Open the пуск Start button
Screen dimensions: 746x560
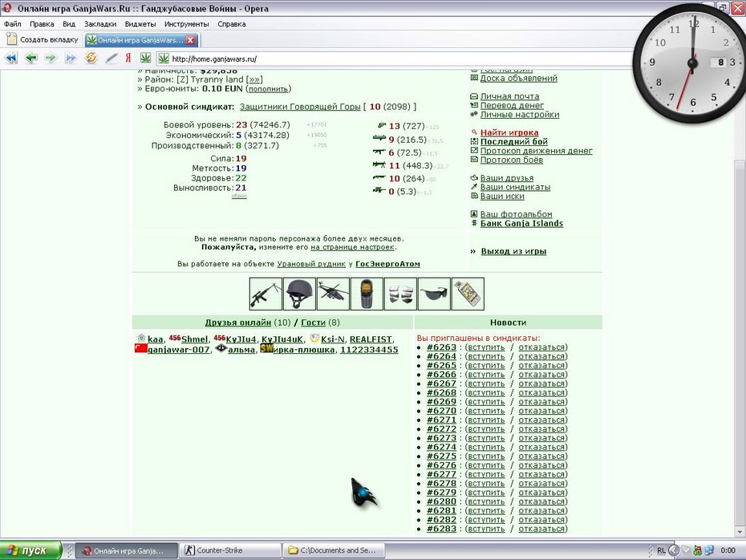[31, 550]
